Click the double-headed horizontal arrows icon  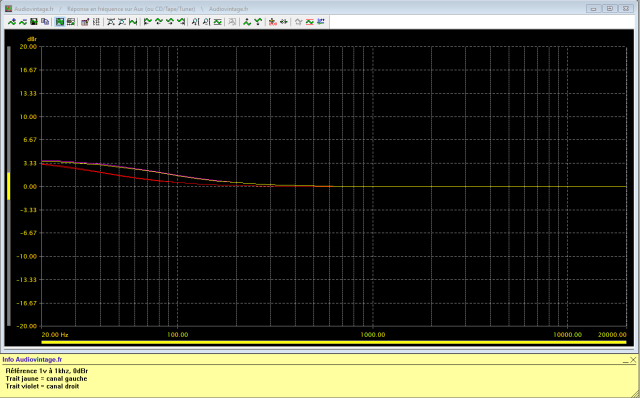pyautogui.click(x=284, y=22)
